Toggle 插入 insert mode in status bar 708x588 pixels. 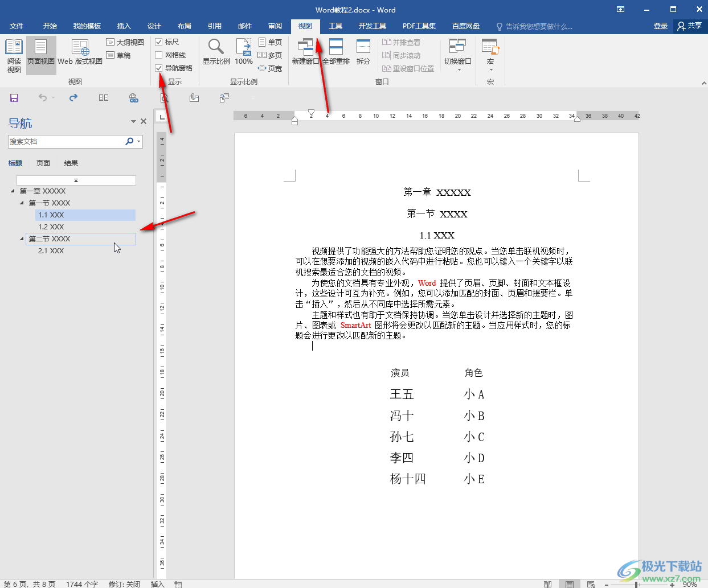tap(157, 584)
